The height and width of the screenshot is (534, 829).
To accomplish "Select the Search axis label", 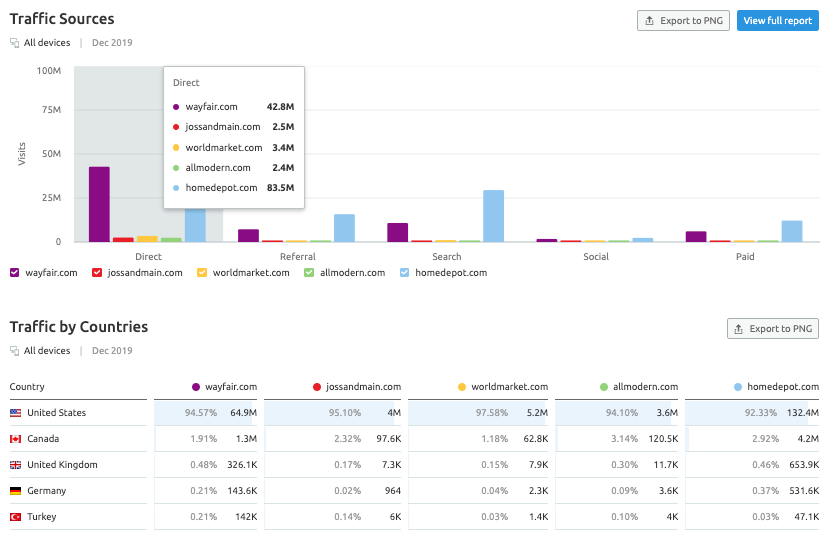I will (x=447, y=256).
